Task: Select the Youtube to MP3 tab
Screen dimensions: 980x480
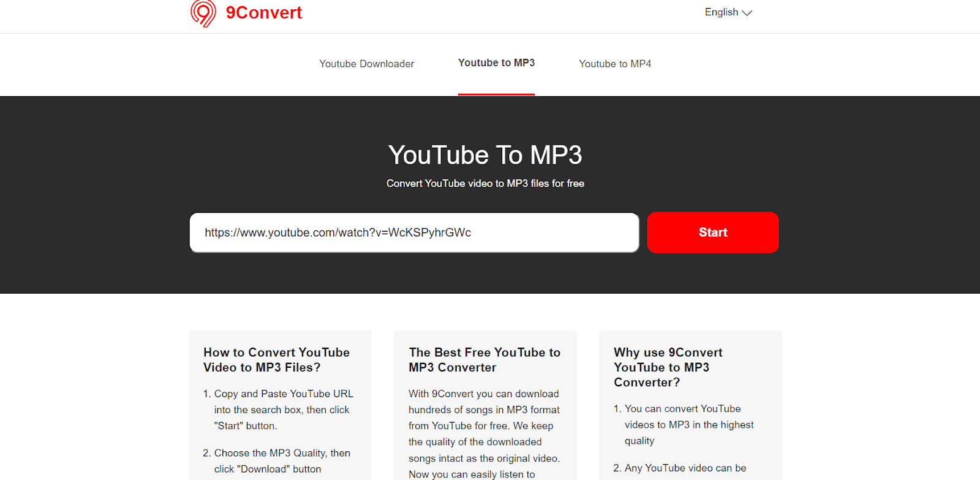Action: click(x=497, y=63)
